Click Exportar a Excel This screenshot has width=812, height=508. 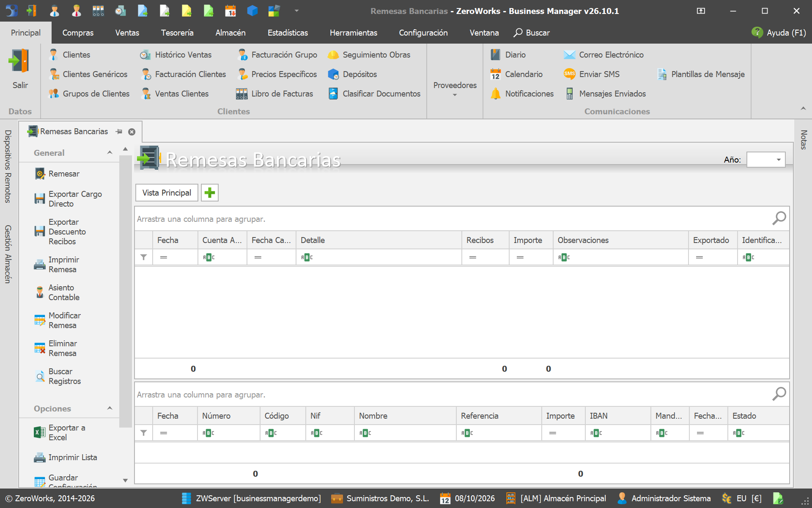[x=60, y=433]
